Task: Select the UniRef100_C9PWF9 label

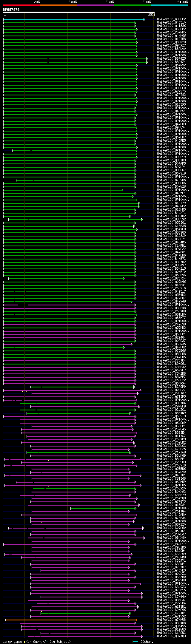Action: click(171, 407)
